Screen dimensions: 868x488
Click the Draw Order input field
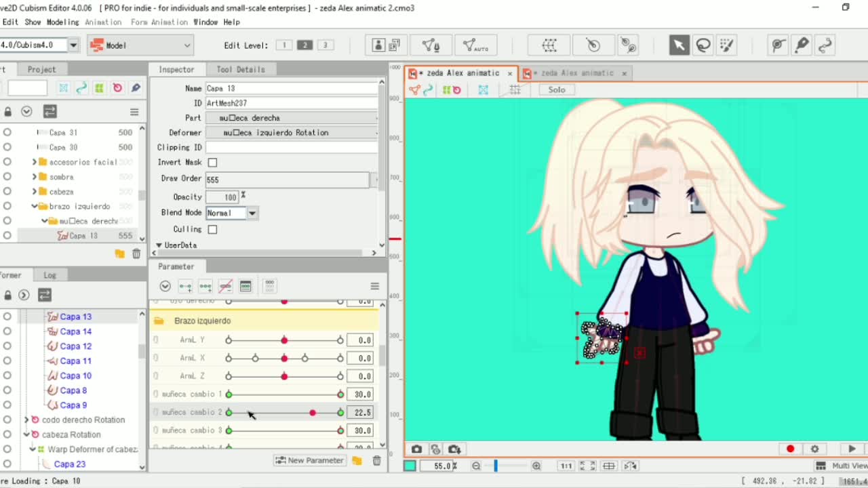288,180
